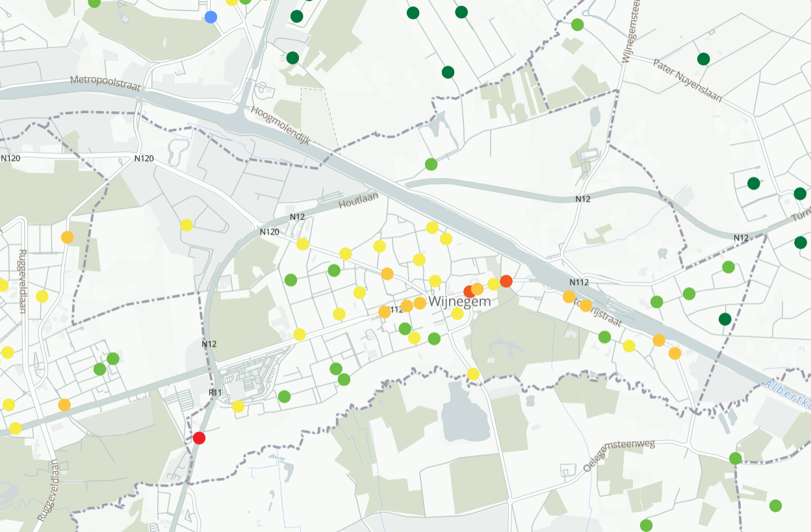Screen dimensions: 811x532
Task: Click yellow dot southeast of N120 label near Houtlaan
Action: coord(303,244)
